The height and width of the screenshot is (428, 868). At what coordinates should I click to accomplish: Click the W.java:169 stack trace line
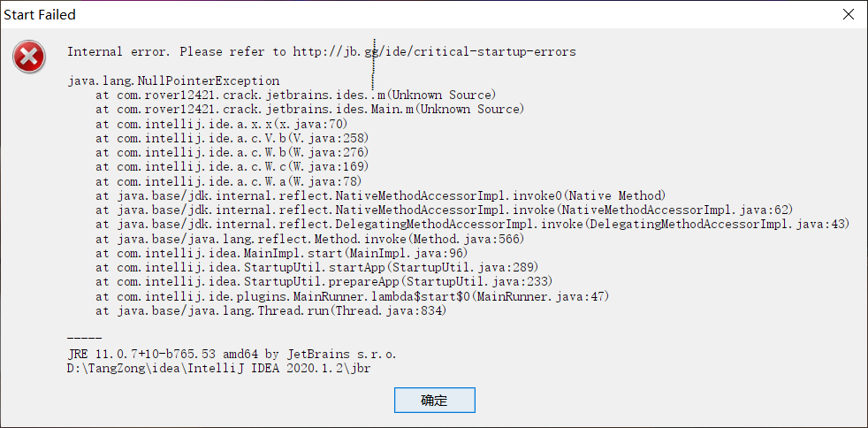click(x=232, y=166)
